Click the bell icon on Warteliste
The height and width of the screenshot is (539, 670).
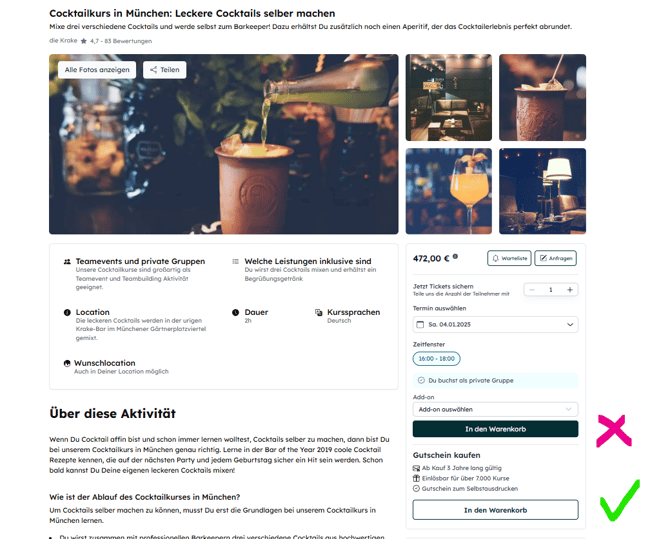click(496, 258)
